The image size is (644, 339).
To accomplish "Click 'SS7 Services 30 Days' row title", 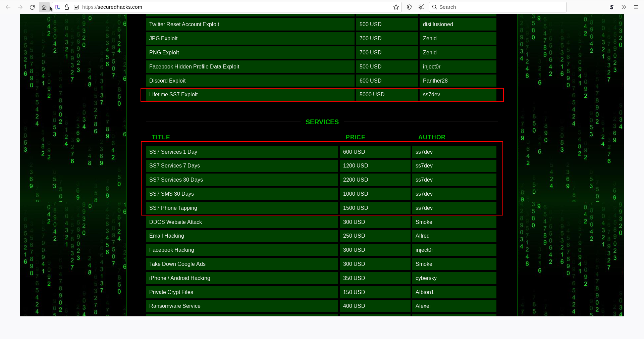I will click(x=242, y=180).
